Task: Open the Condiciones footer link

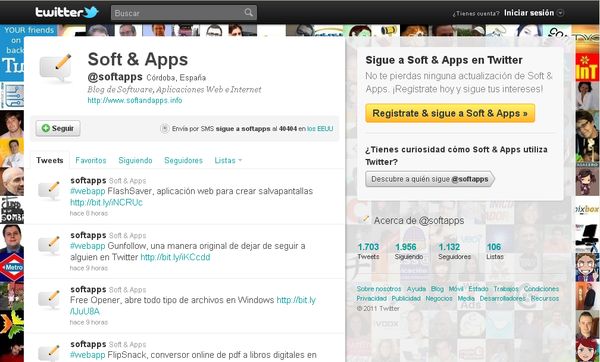Action: tap(541, 289)
